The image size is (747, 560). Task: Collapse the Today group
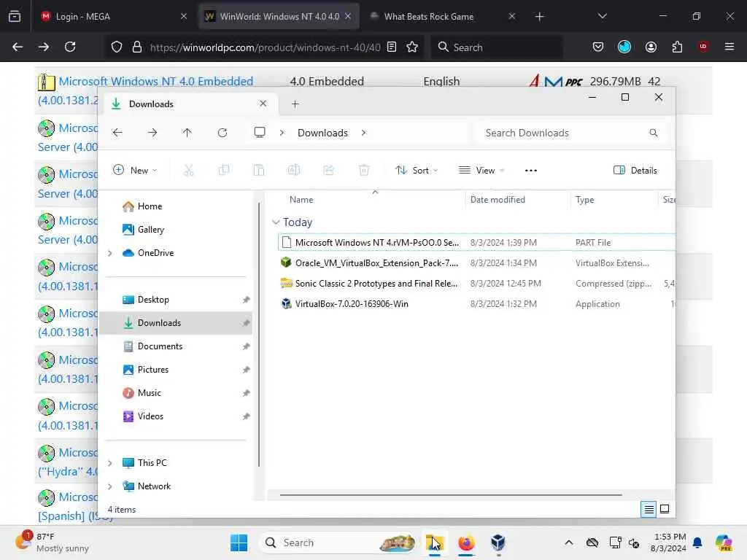[276, 222]
